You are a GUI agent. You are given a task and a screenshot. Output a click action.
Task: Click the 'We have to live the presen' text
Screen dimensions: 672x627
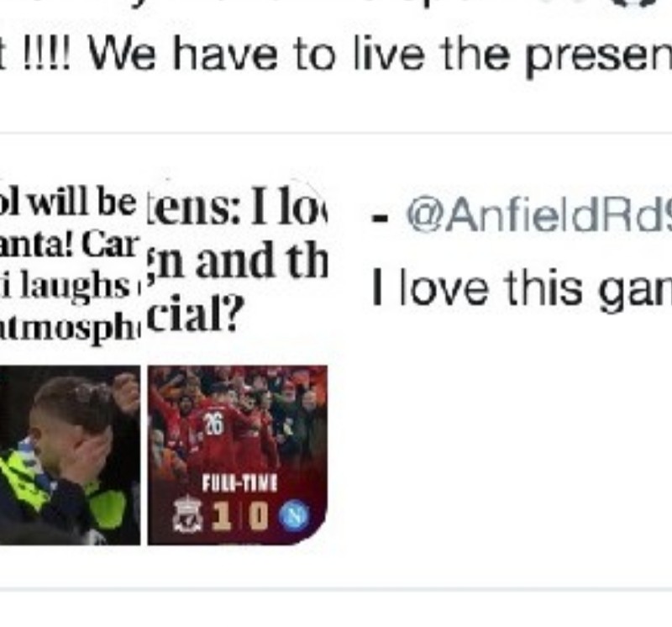click(380, 55)
